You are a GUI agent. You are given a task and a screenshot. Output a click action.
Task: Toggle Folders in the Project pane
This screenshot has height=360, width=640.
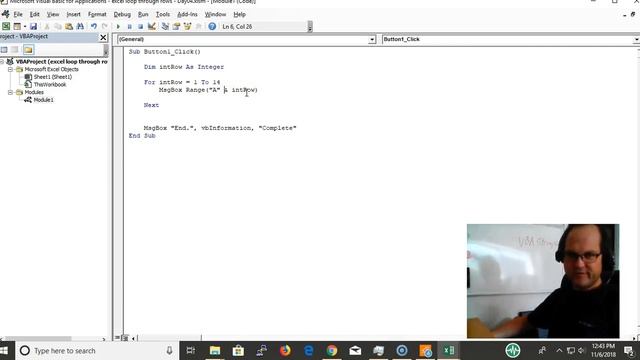click(x=28, y=50)
